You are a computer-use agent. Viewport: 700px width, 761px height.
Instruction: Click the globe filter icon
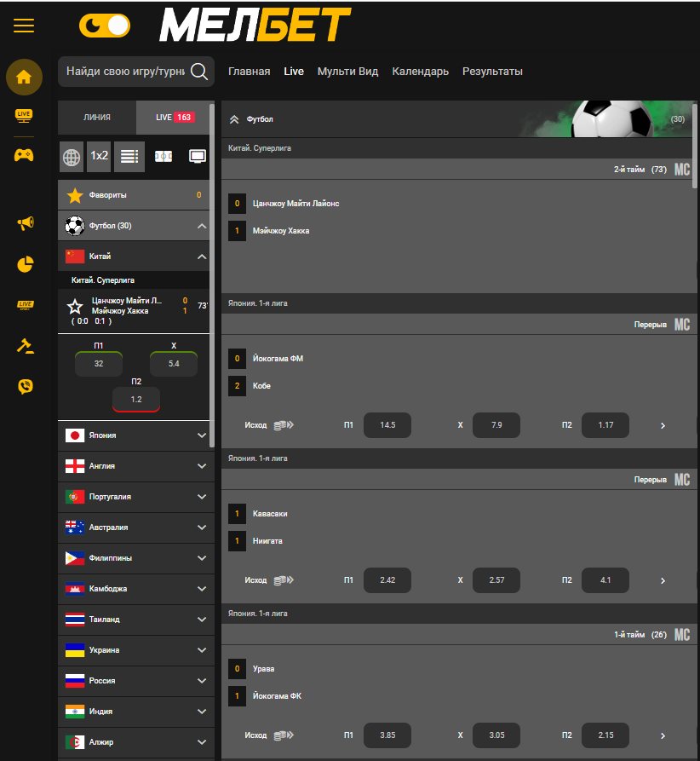(x=72, y=157)
